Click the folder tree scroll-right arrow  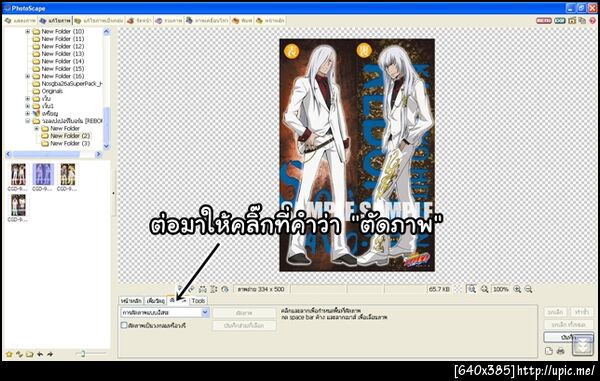click(x=98, y=154)
